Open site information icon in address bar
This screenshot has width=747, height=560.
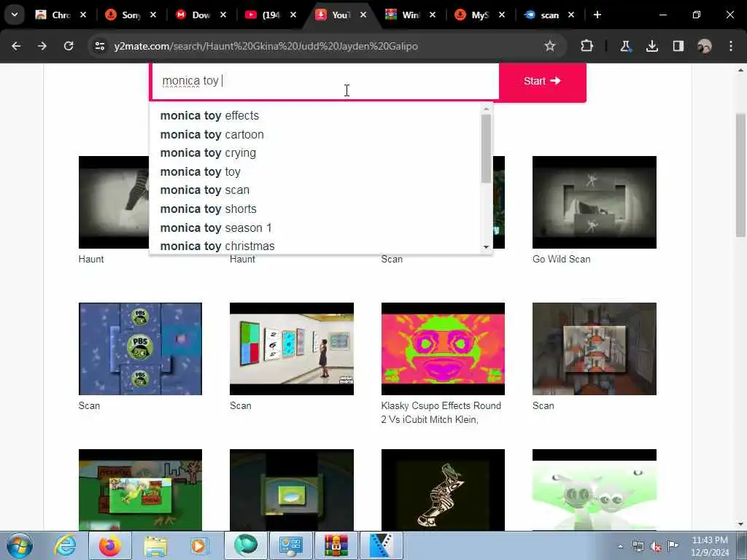pyautogui.click(x=99, y=46)
